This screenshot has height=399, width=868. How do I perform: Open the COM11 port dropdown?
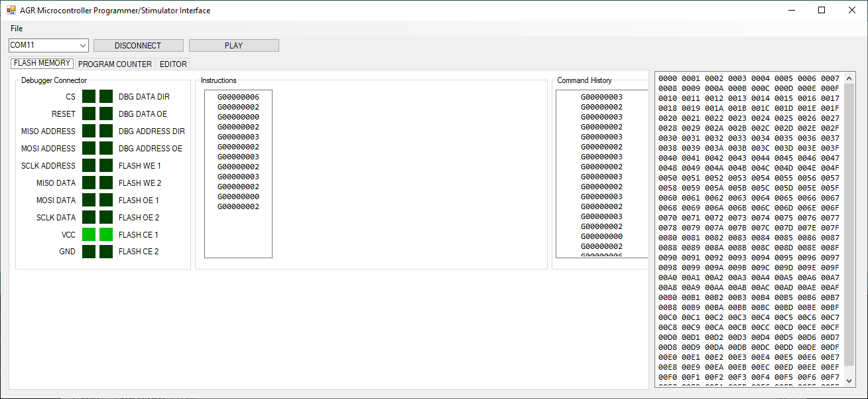tap(82, 45)
